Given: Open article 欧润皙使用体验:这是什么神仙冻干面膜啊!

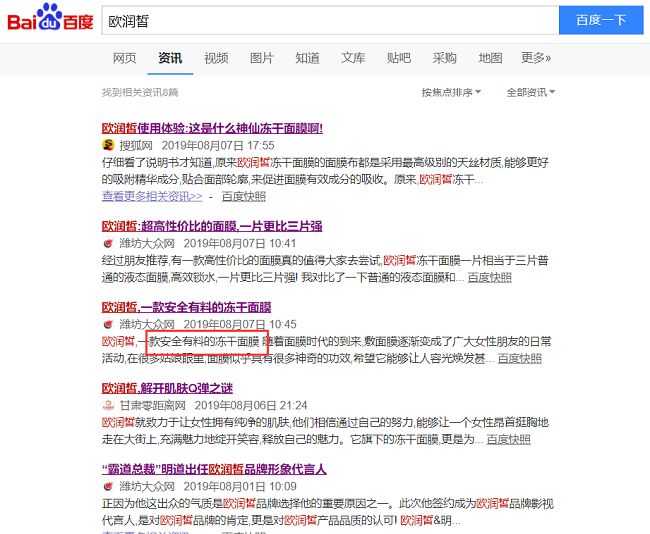Looking at the screenshot, I should [212, 128].
